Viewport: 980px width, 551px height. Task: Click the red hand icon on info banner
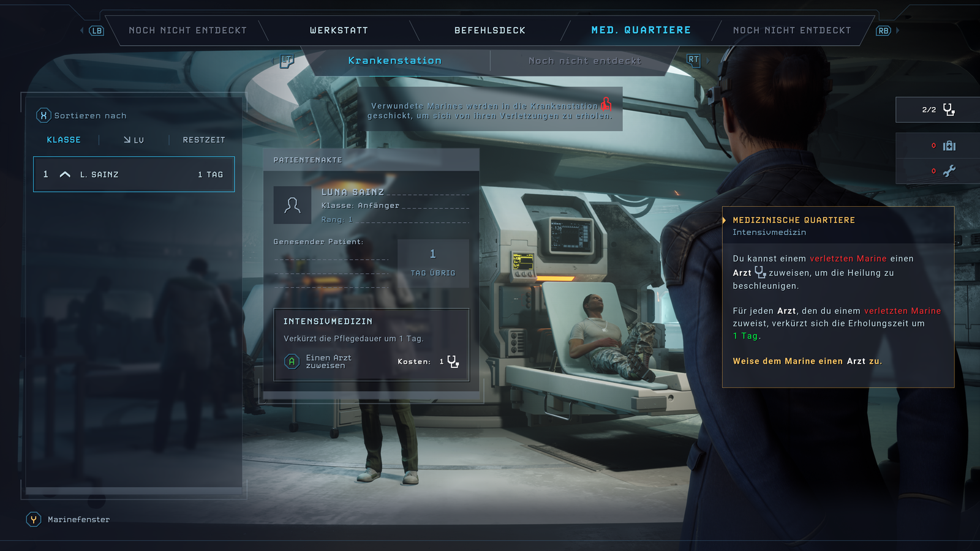pos(606,103)
